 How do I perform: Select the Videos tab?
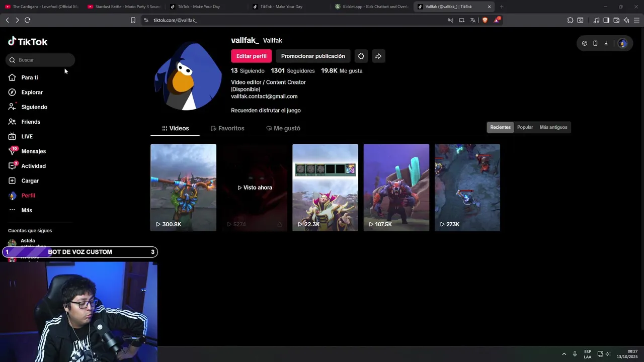(175, 128)
